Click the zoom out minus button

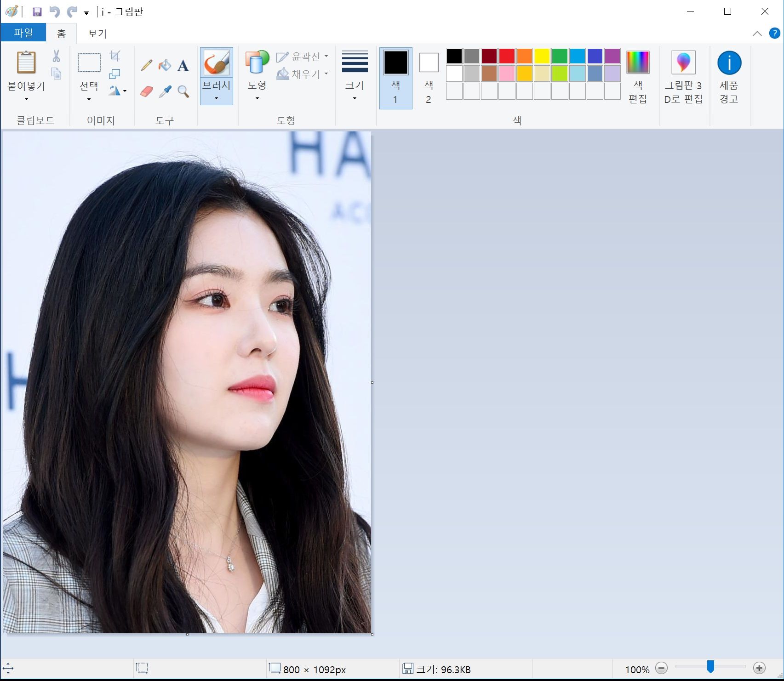pyautogui.click(x=661, y=668)
